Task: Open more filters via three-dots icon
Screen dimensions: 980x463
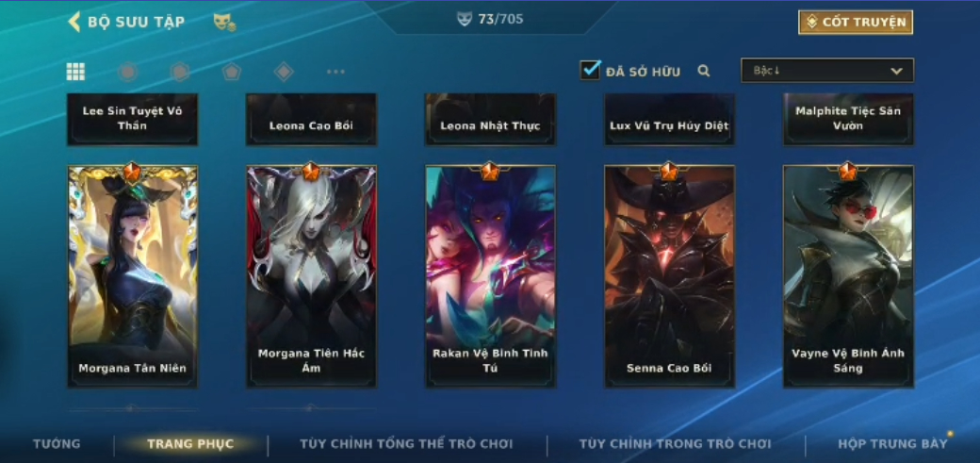Action: pyautogui.click(x=335, y=72)
